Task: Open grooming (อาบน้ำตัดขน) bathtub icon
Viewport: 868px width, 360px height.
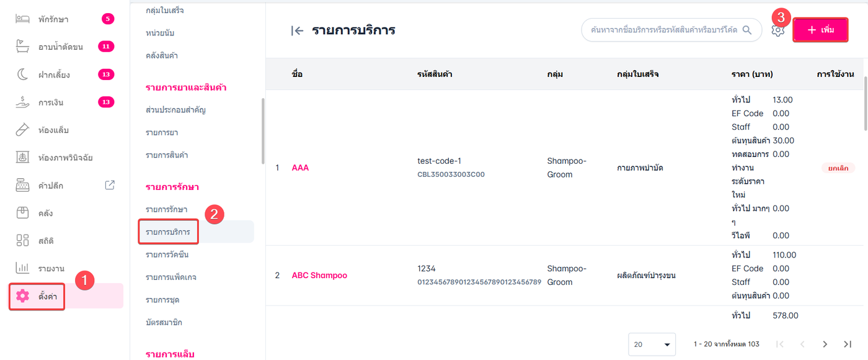Action: [23, 47]
